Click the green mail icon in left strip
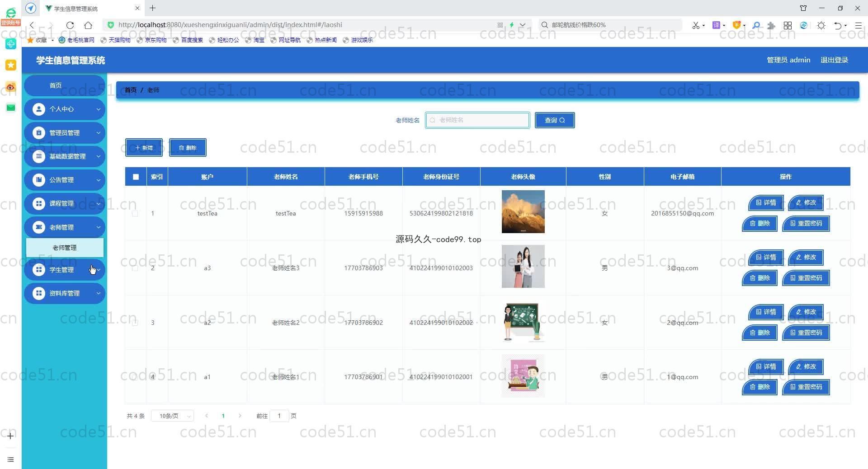 11,108
